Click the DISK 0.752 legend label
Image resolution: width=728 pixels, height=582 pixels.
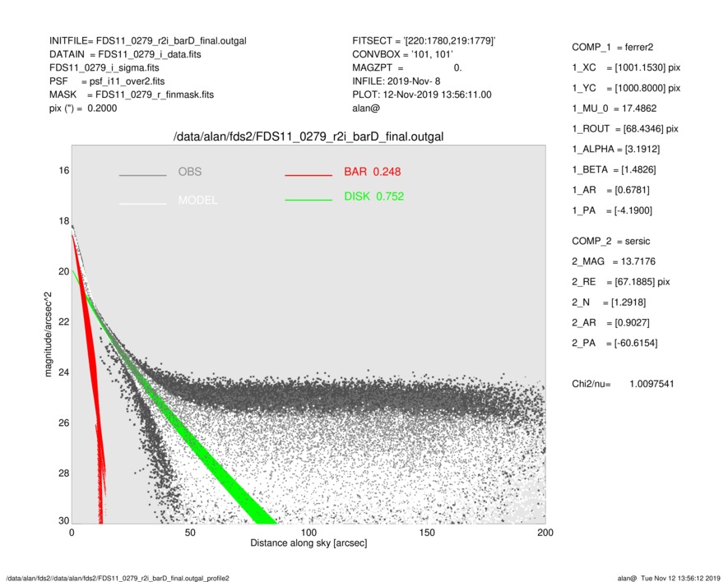(x=373, y=196)
